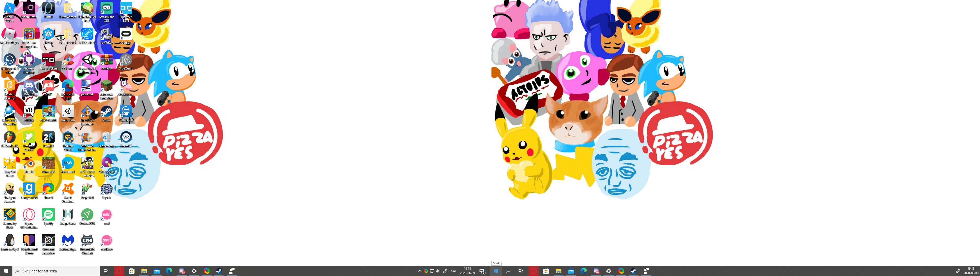Select the Scratch Desktop icon
980x276 pixels.
(x=9, y=89)
